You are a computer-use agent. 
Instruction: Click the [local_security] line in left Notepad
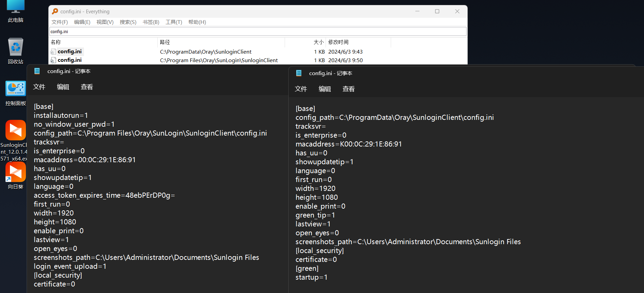(x=58, y=275)
